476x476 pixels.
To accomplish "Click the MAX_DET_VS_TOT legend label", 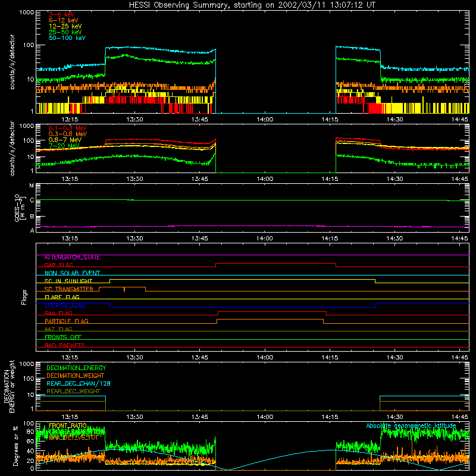I will click(x=73, y=438).
